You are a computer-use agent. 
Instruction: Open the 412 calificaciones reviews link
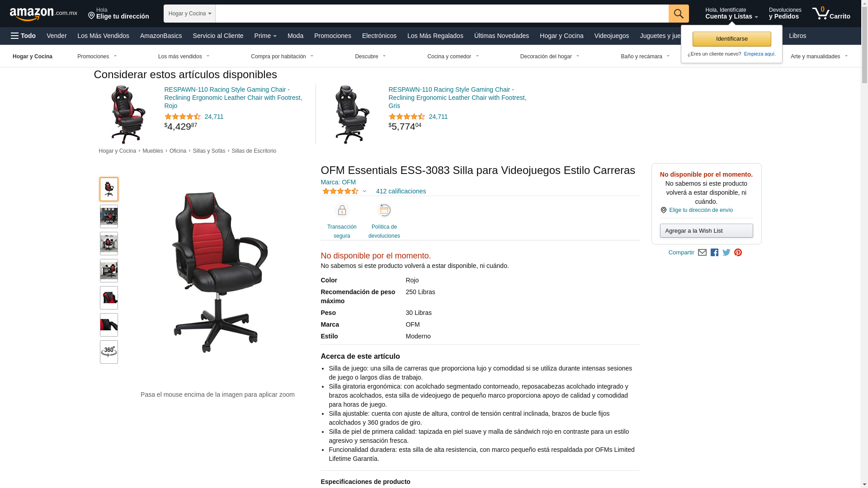pos(401,191)
